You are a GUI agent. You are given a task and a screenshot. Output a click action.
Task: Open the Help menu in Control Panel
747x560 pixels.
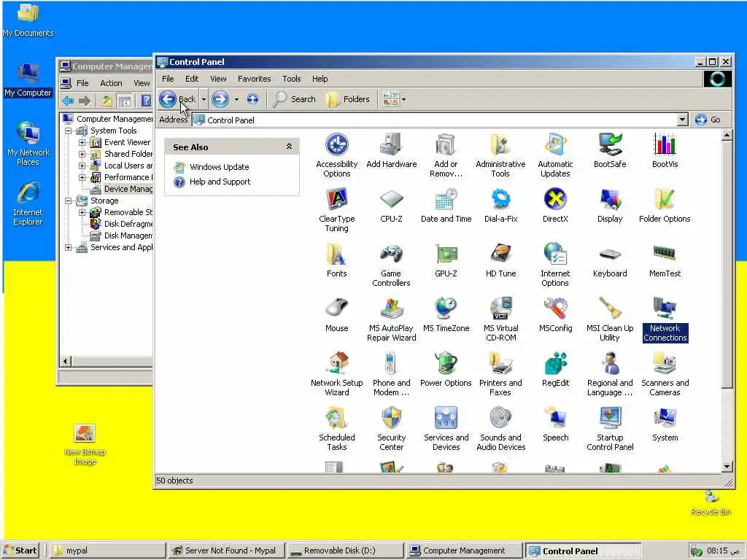320,79
